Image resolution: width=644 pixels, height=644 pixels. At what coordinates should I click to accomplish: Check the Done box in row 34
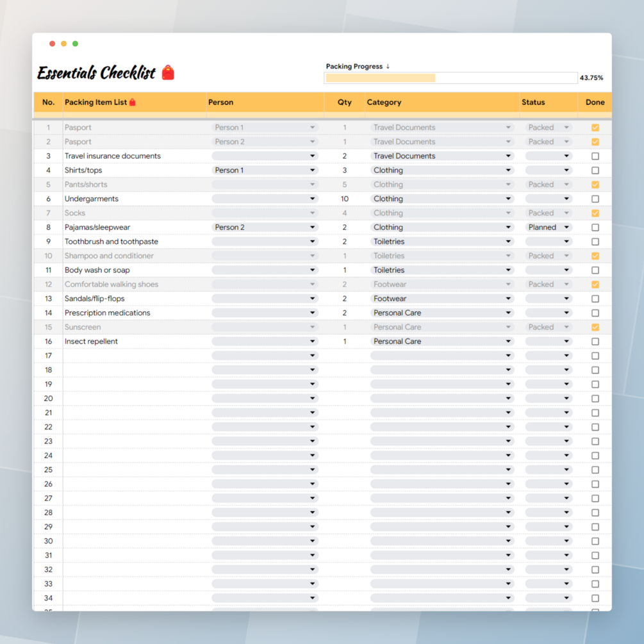[x=595, y=599]
